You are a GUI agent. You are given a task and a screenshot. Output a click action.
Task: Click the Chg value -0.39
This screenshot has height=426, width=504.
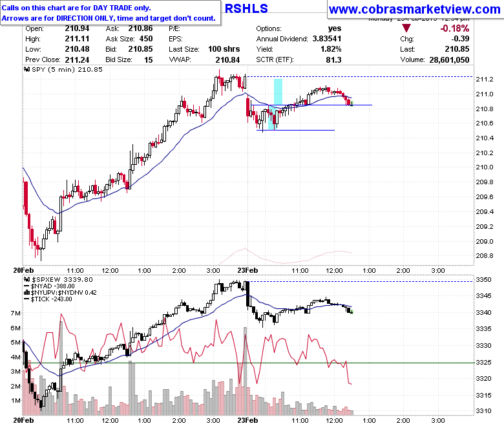460,39
